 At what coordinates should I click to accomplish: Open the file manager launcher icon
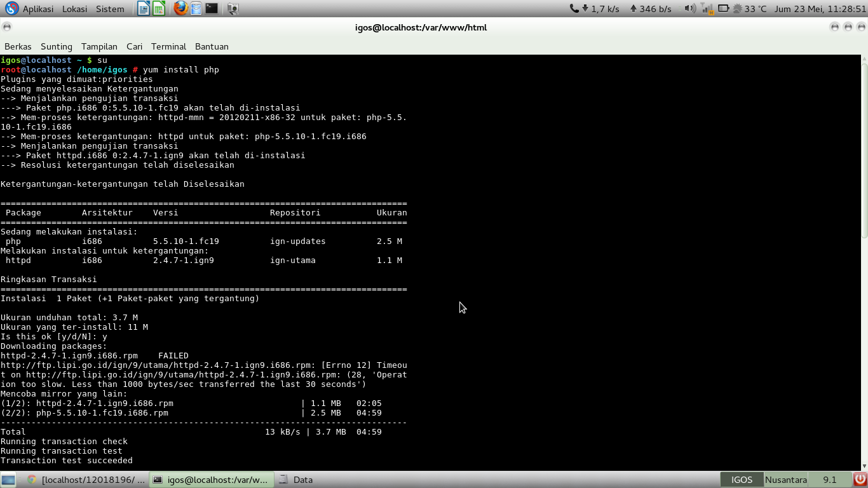point(196,9)
